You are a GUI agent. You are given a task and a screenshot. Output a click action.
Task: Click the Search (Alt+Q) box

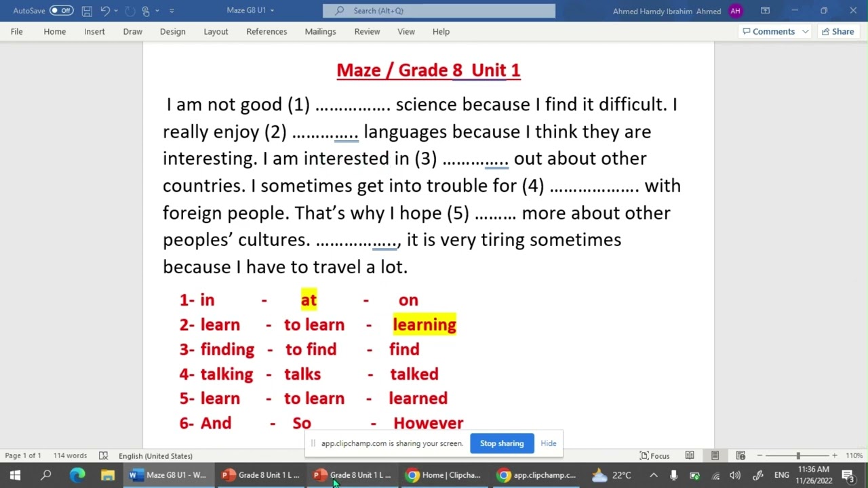pyautogui.click(x=439, y=11)
